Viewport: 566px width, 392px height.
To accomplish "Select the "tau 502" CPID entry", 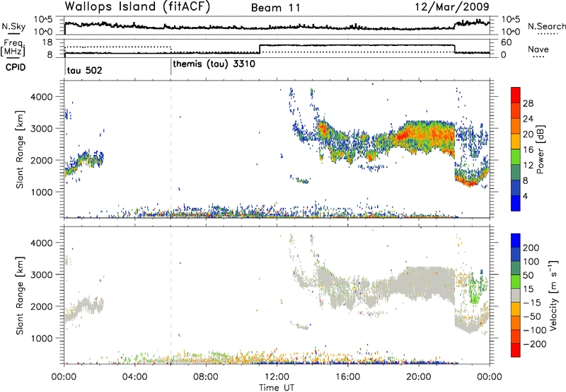I will point(84,70).
